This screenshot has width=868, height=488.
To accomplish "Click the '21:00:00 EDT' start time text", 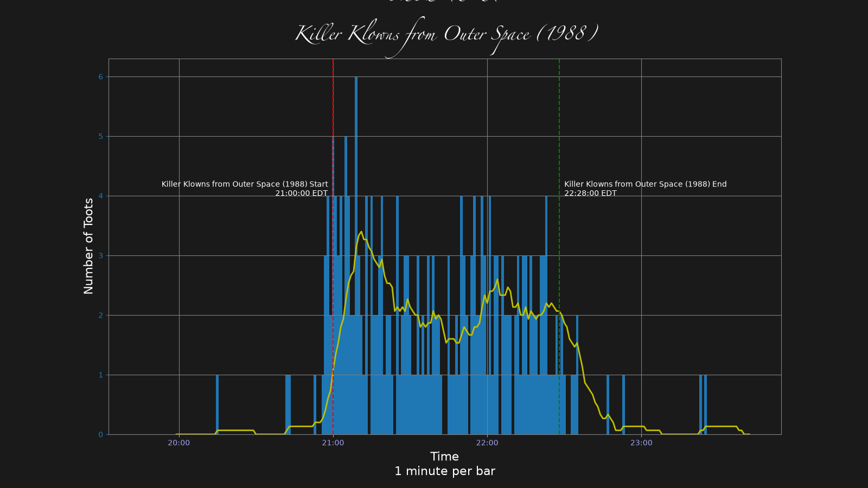I will tap(302, 193).
